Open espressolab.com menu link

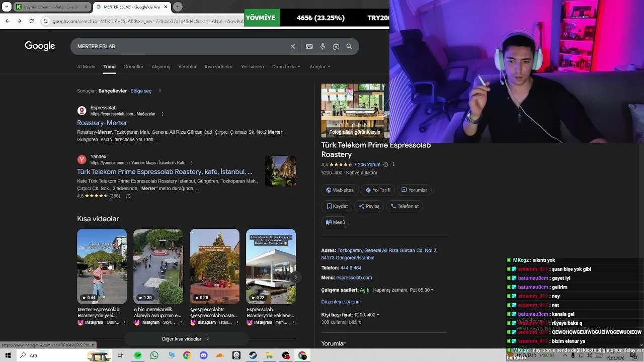pos(354,278)
